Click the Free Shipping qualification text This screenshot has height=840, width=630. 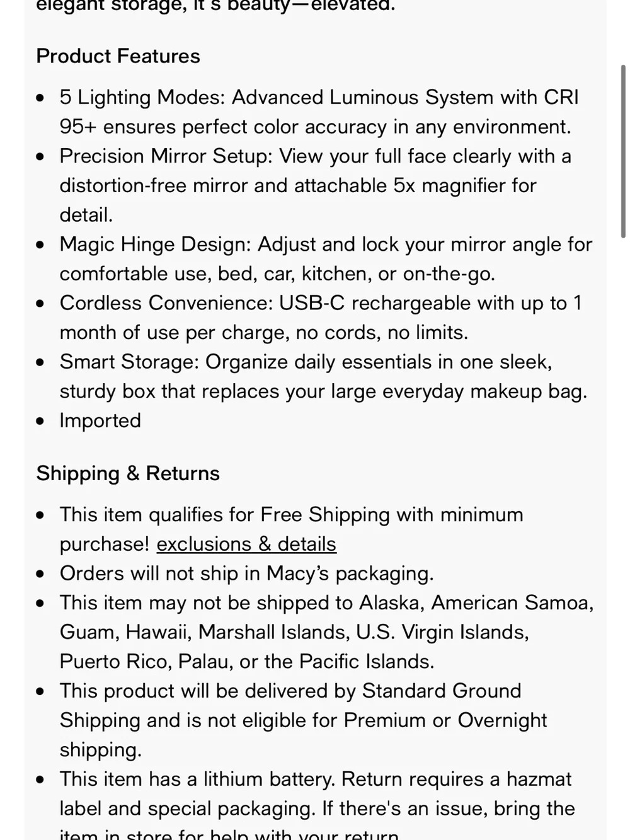point(291,529)
